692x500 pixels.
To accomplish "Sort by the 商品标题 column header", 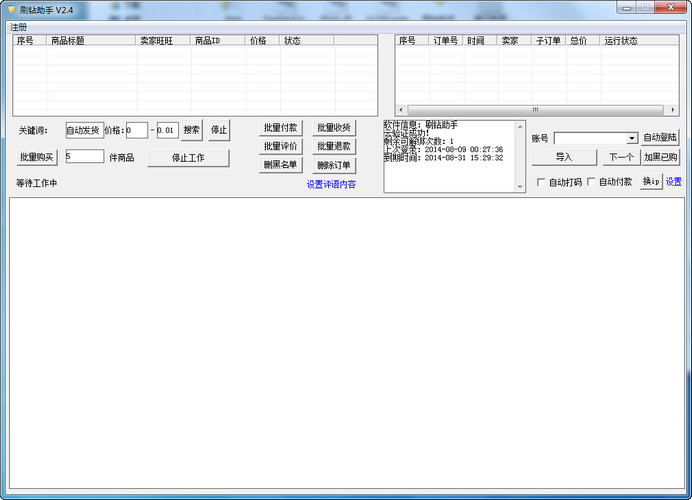I will coord(67,41).
